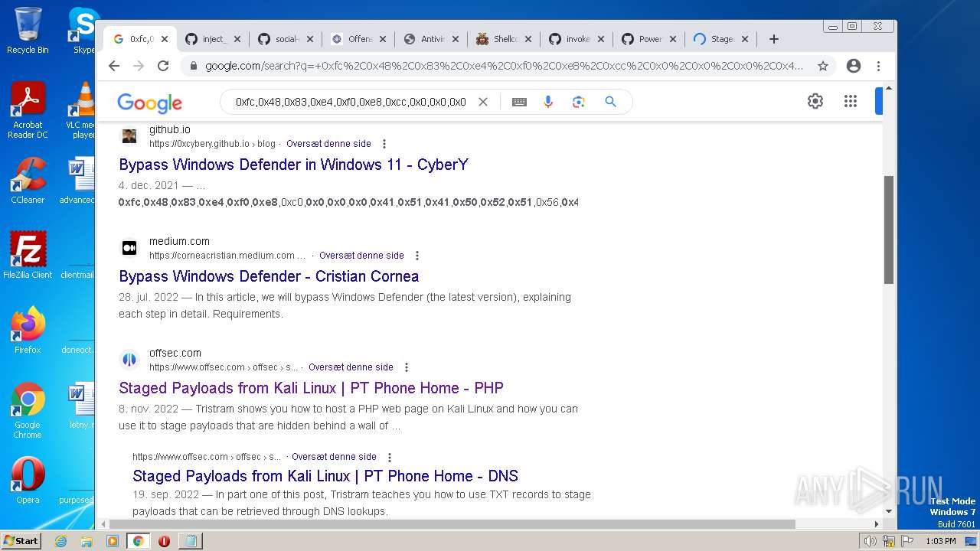
Task: Open a new Chrome tab
Action: tap(774, 39)
